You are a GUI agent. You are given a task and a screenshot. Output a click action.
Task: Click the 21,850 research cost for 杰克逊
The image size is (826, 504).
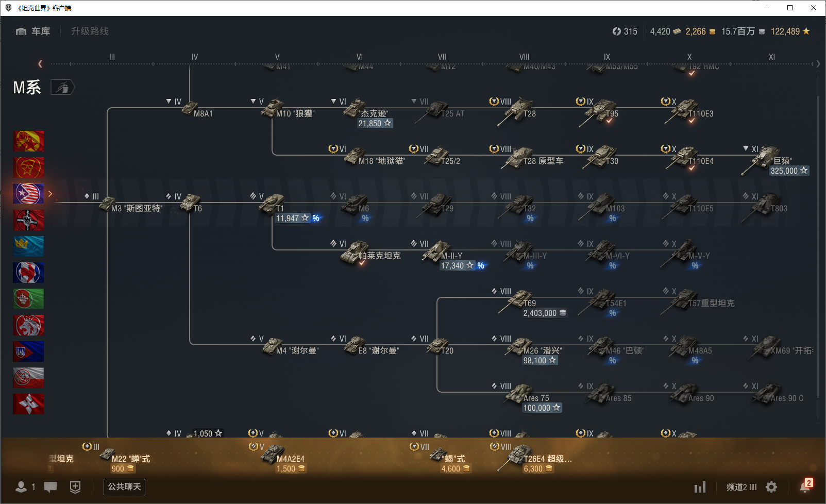coord(375,123)
